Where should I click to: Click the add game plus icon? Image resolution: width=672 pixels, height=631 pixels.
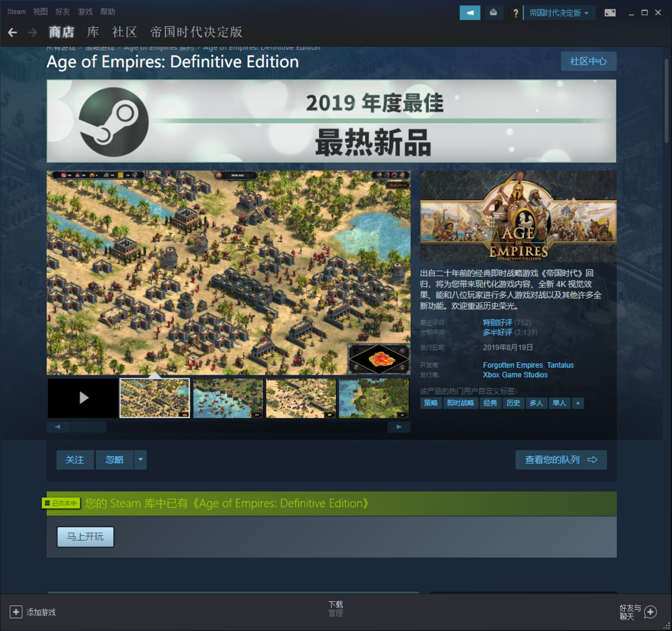(16, 612)
